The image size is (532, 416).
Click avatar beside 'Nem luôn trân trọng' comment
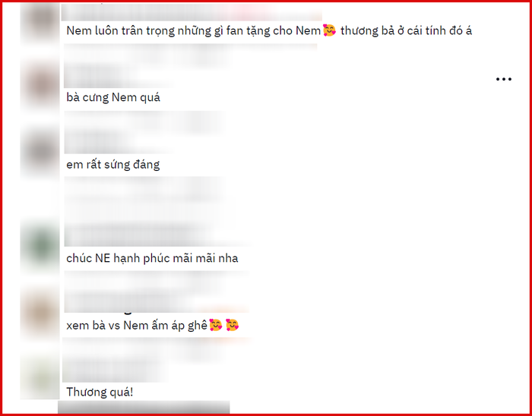pos(40,22)
